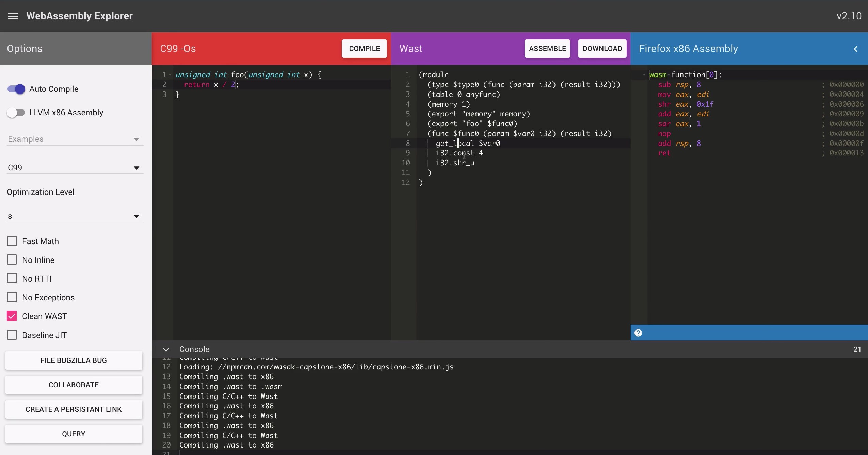Open the Optimization Level dropdown

(x=75, y=216)
